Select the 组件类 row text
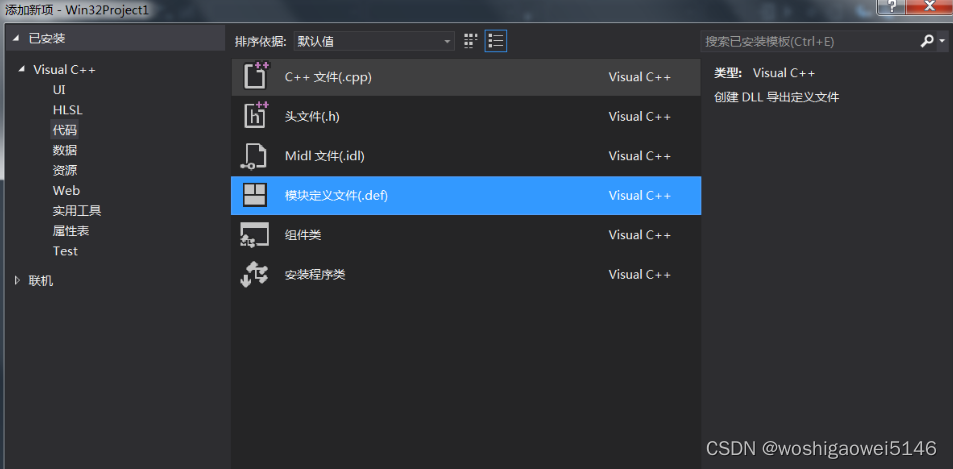953x469 pixels. click(303, 235)
